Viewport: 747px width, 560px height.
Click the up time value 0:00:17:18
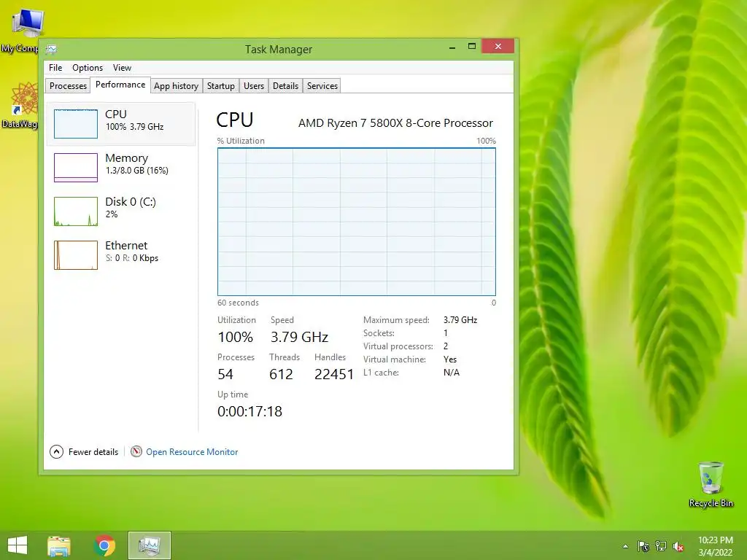coord(249,411)
